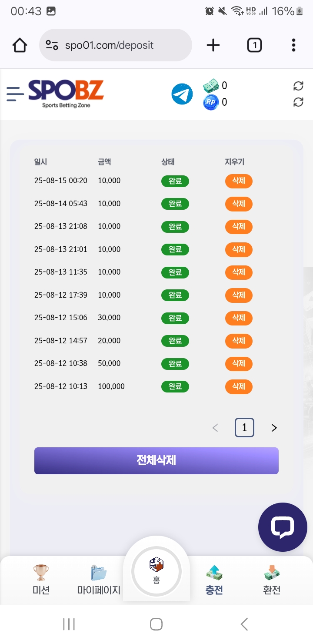313x644 pixels.
Task: Open the Telegram channel icon
Action: [182, 94]
